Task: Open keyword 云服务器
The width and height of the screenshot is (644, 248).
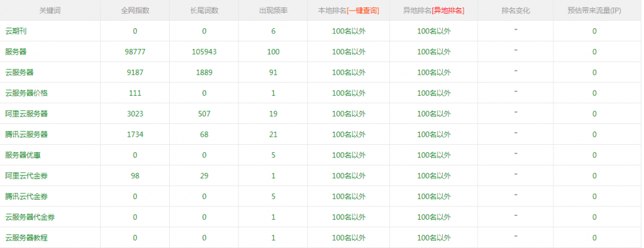Action: click(19, 72)
